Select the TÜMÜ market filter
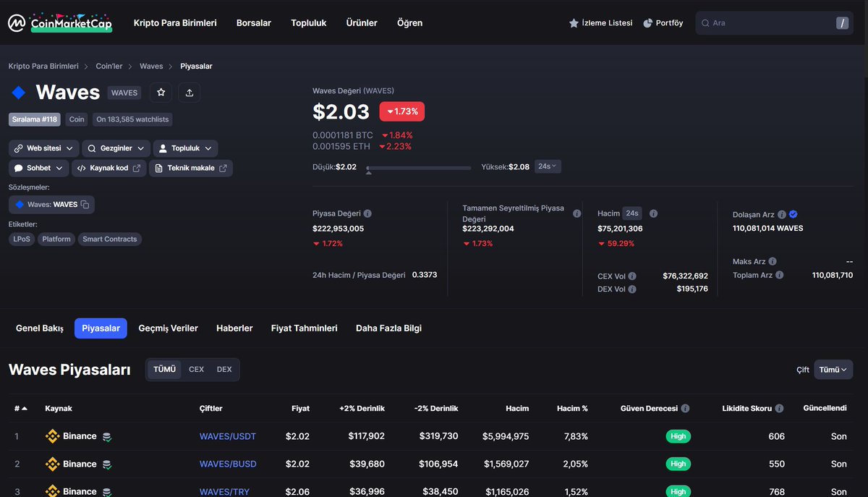This screenshot has height=497, width=868. 165,369
